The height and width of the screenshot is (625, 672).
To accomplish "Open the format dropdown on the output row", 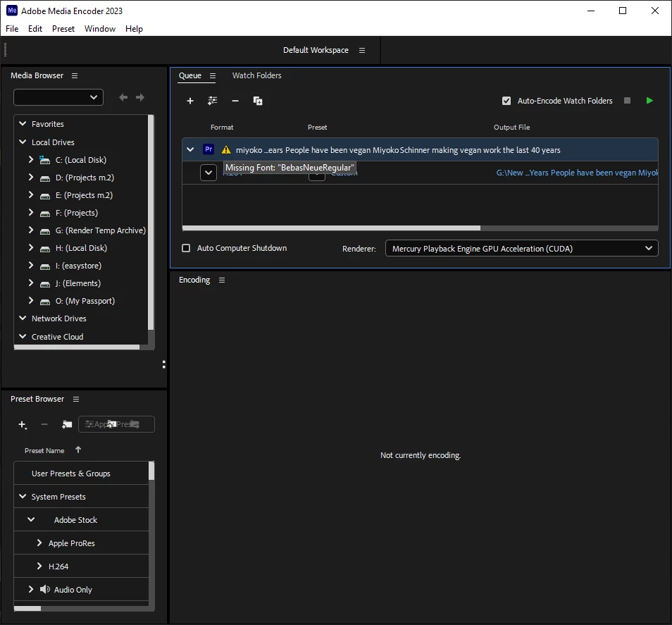I will tap(209, 173).
